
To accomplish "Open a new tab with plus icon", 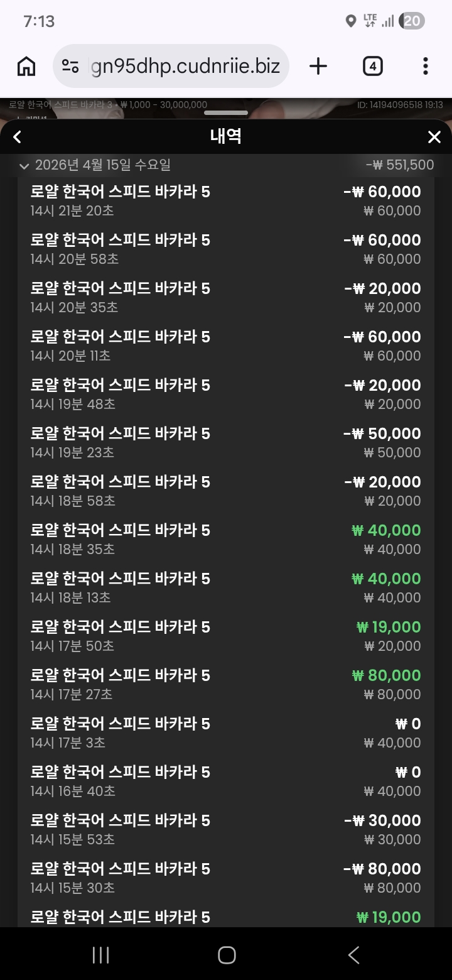I will tap(318, 66).
